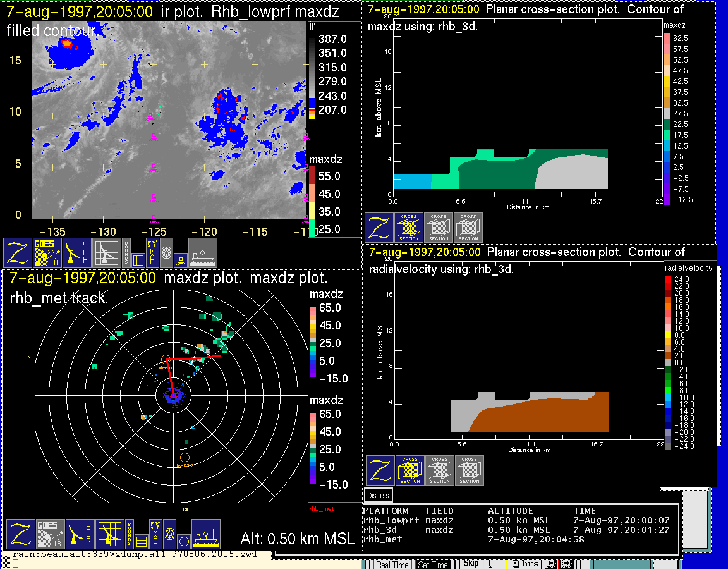Select the ship track icon in the maxdz plot window

click(205, 534)
